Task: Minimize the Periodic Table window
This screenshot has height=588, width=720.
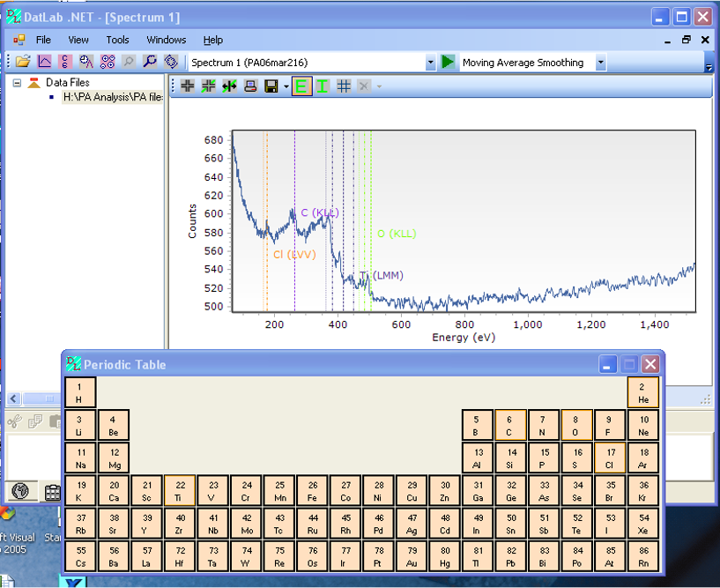Action: tap(608, 365)
